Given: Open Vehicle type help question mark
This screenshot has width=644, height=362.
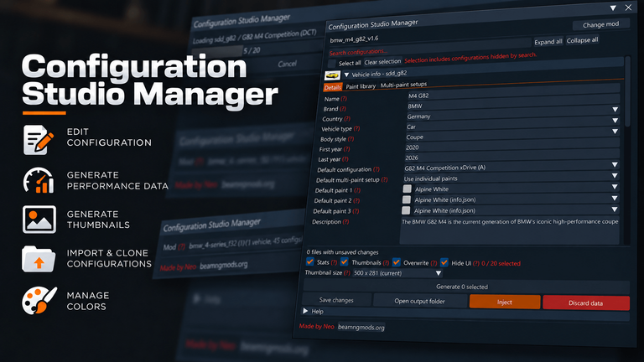Looking at the screenshot, I should (356, 128).
